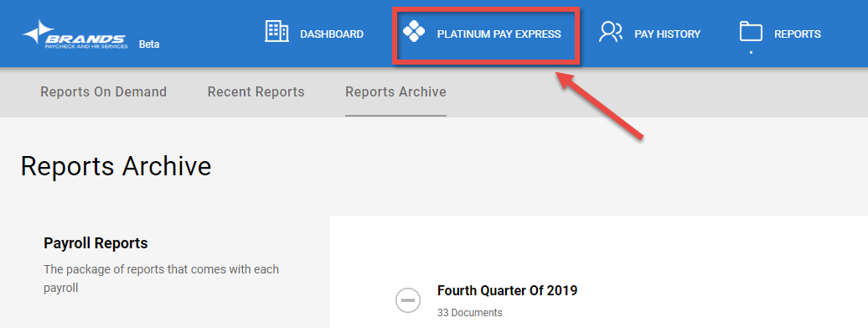Switch to the Recent Reports tab
Viewport: 868px width, 328px height.
pos(256,92)
